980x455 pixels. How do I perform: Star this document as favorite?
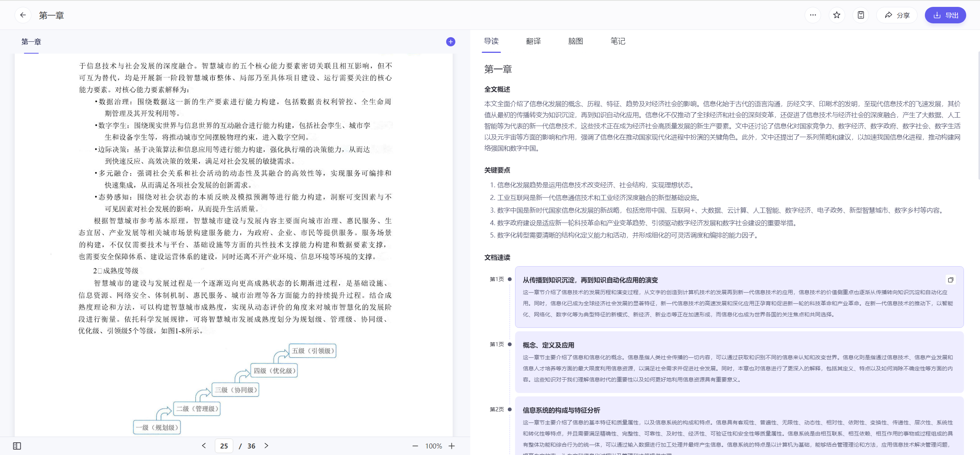(x=837, y=15)
